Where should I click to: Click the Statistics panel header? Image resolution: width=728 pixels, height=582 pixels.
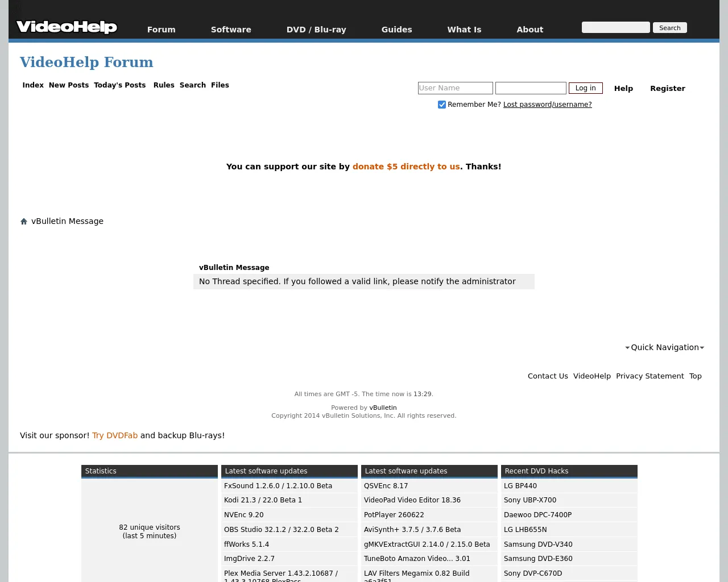150,471
